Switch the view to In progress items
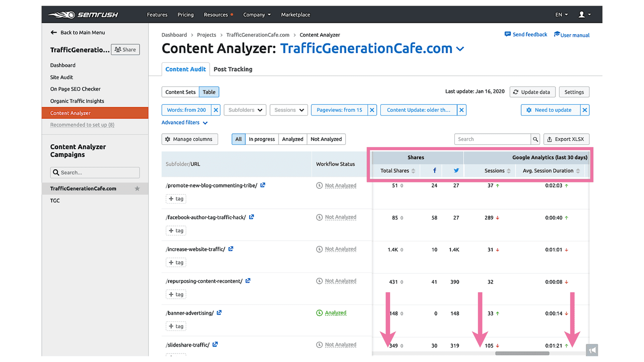This screenshot has height=362, width=644. [262, 139]
